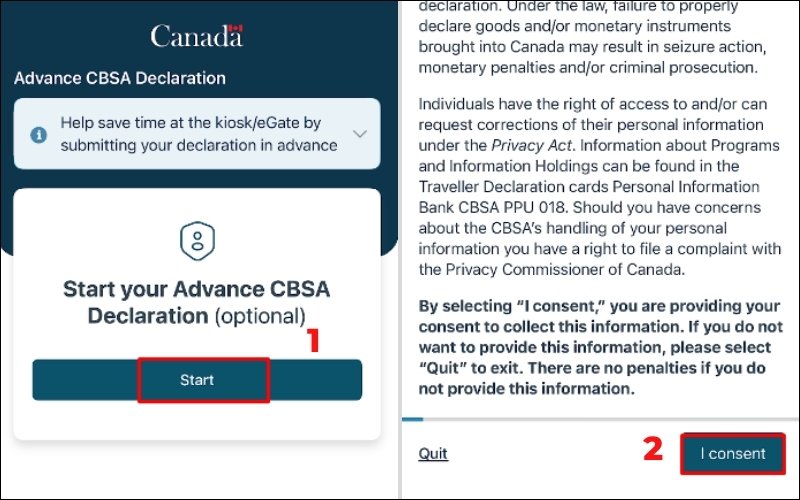Click the 'Start your Advance CBSA Declaration' heading
This screenshot has height=500, width=800.
coord(196,291)
